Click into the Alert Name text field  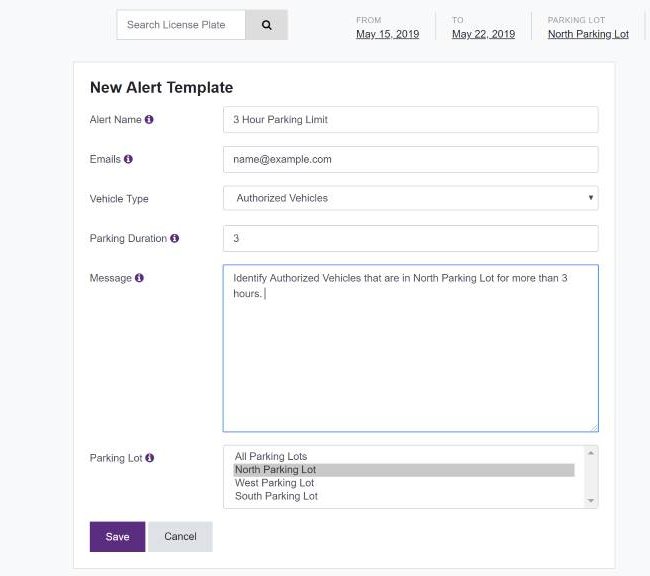coord(410,119)
